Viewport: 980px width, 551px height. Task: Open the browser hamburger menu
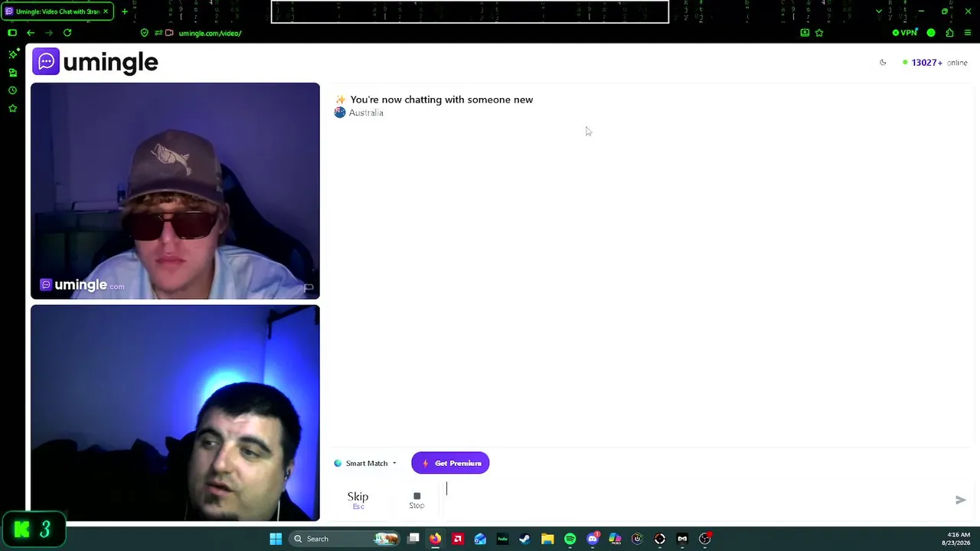[x=968, y=33]
